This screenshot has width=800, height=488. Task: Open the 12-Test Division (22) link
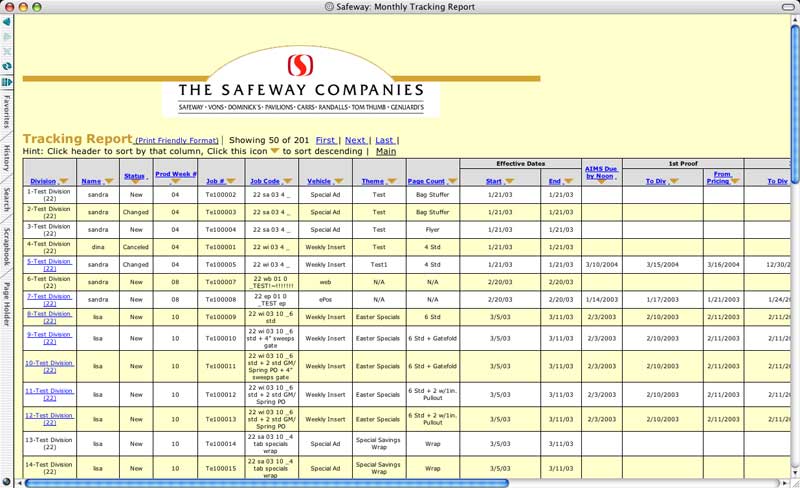click(x=49, y=419)
